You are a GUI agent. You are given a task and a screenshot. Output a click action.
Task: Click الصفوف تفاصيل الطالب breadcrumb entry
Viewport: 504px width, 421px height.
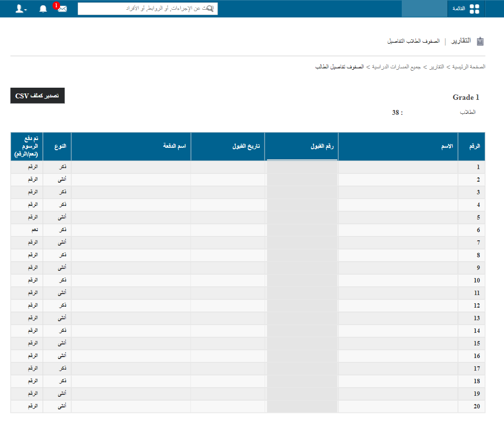(339, 67)
